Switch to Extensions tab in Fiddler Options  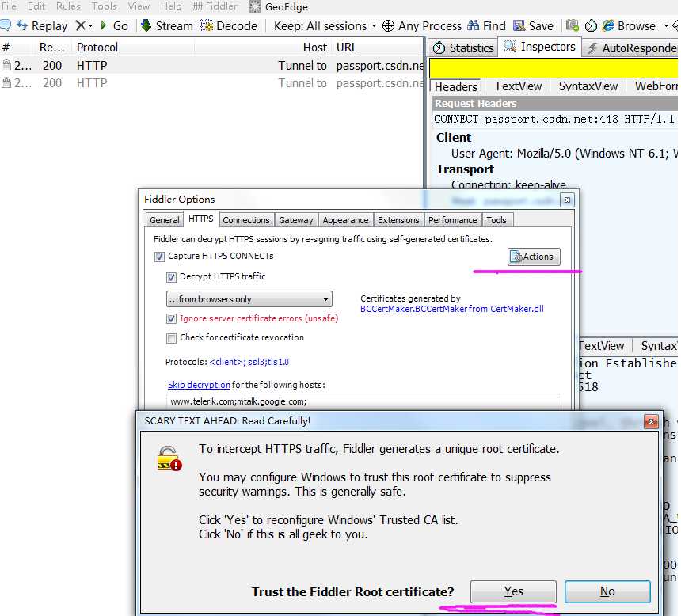click(398, 220)
